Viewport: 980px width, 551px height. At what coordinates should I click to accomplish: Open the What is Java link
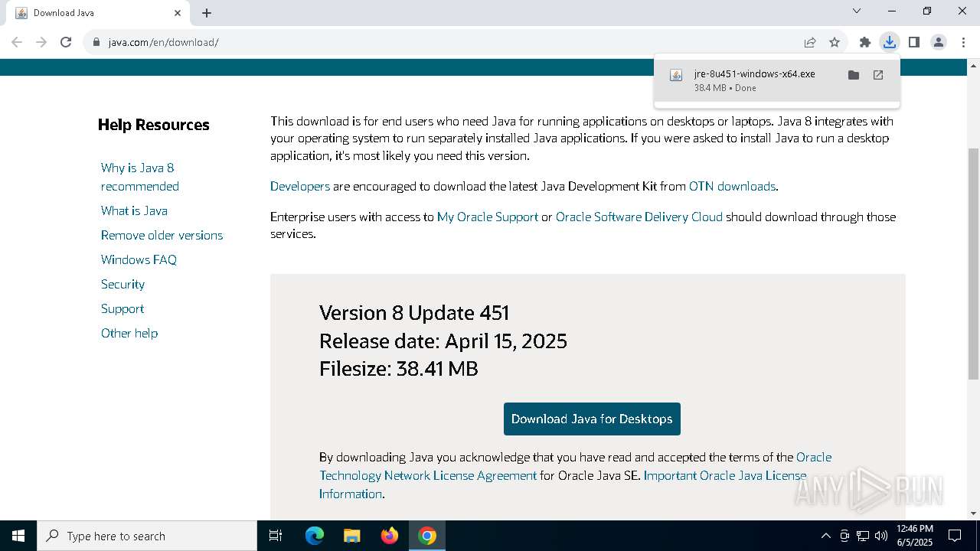(x=134, y=210)
